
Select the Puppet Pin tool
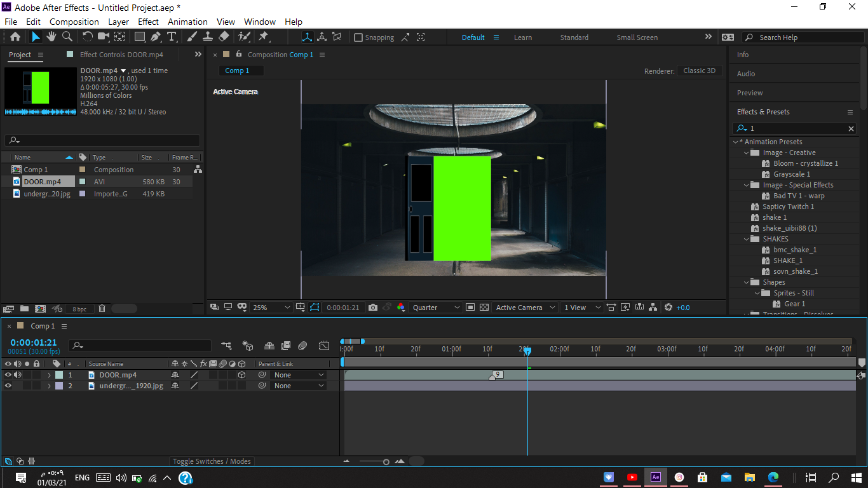(263, 37)
